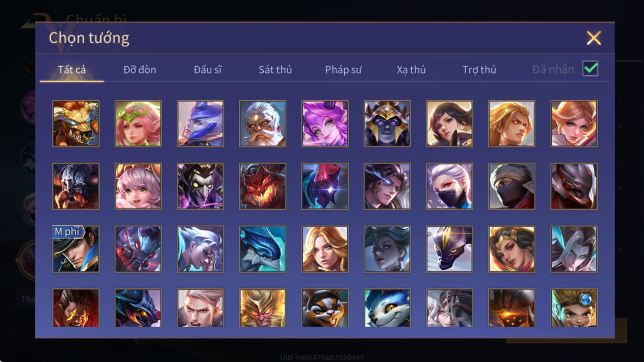Show the 'Xạ thủ' hero category
This screenshot has height=362, width=644.
click(x=411, y=70)
